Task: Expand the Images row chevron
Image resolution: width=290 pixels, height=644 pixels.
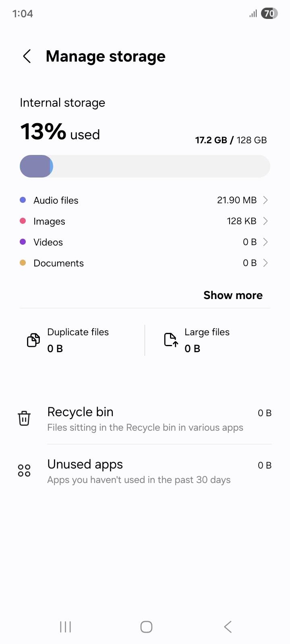Action: pos(265,221)
